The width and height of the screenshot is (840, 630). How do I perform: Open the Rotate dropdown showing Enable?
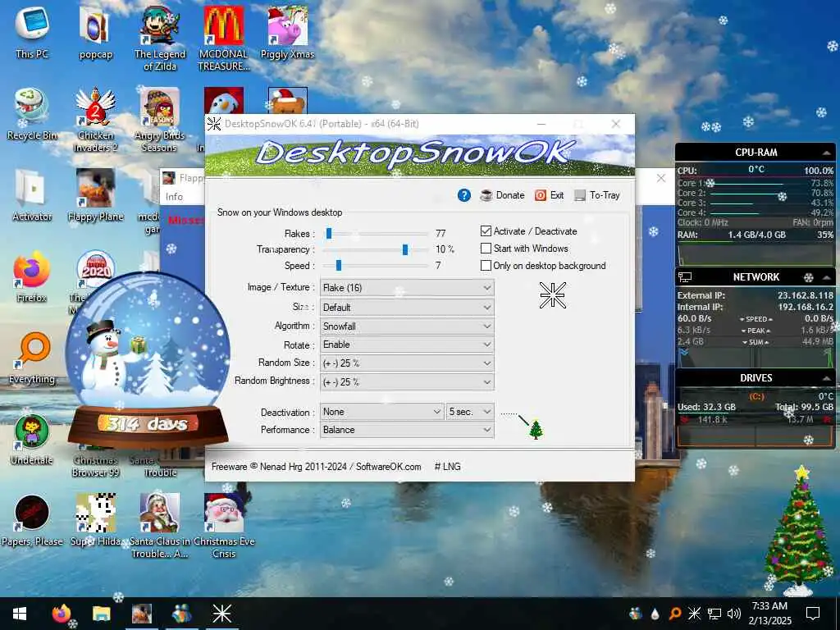point(407,345)
